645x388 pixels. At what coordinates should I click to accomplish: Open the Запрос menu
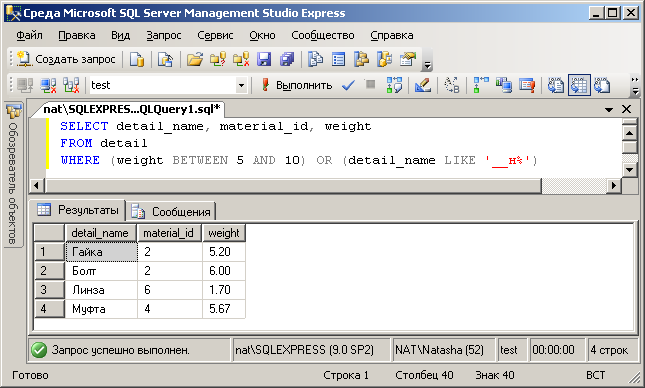tap(164, 35)
